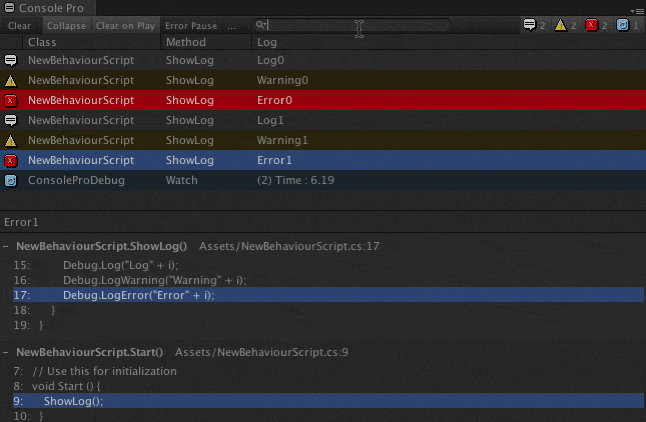The height and width of the screenshot is (422, 646).
Task: Collapse the NewBehaviourScript.ShowLog() stack frame
Action: pyautogui.click(x=6, y=246)
